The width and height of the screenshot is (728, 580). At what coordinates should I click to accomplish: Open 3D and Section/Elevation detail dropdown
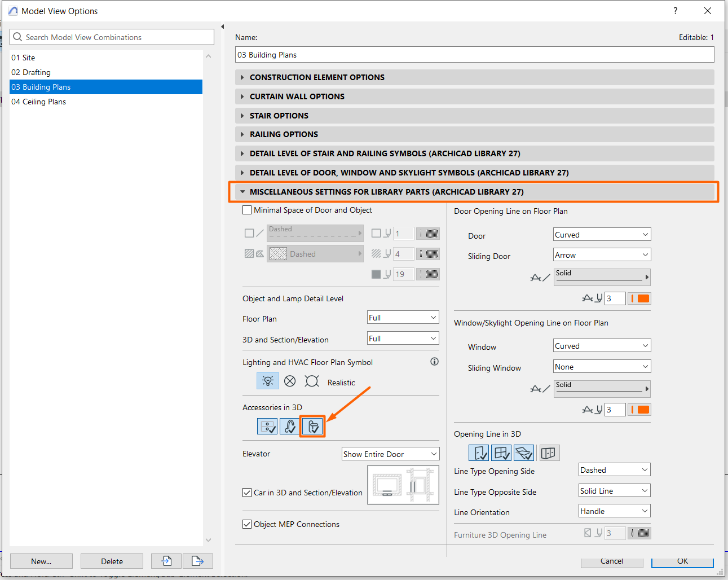[403, 339]
